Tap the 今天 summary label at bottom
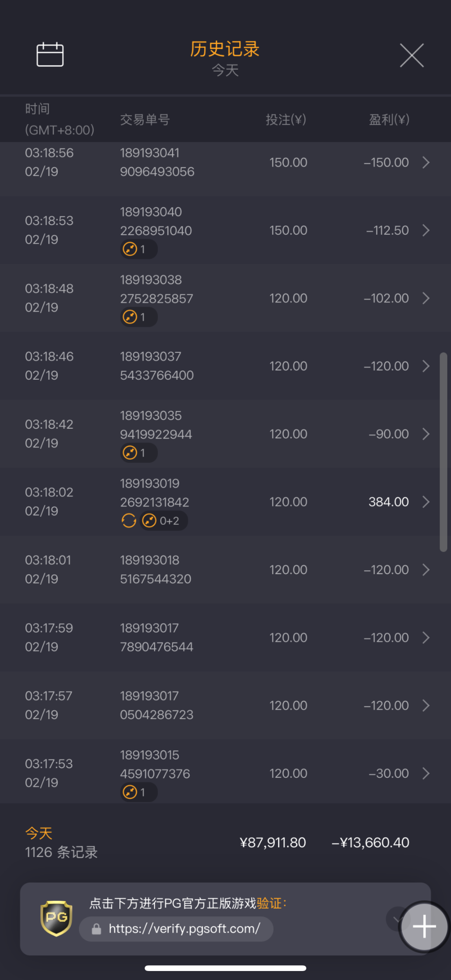Image resolution: width=451 pixels, height=980 pixels. 39,833
